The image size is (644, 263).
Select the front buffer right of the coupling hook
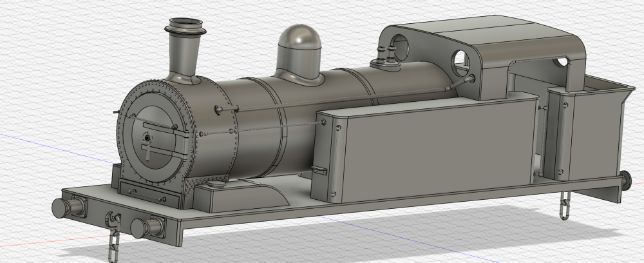point(148,228)
